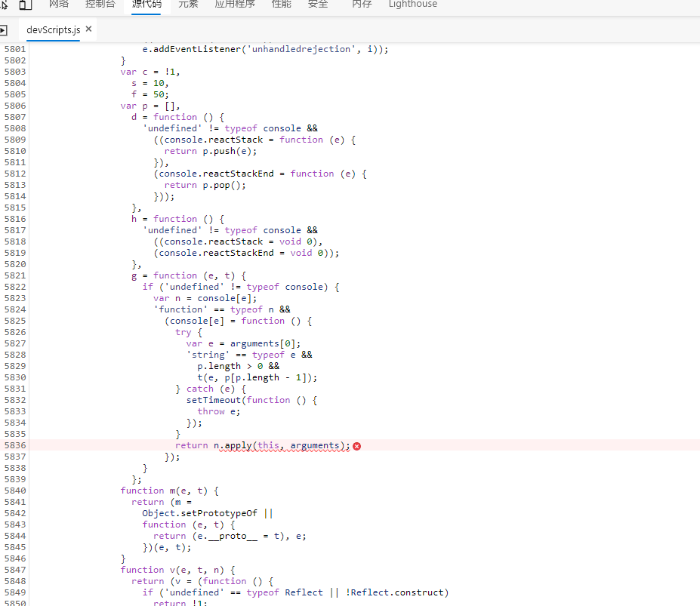The height and width of the screenshot is (606, 700).
Task: Open the 网络 (Network) tab
Action: pyautogui.click(x=59, y=4)
